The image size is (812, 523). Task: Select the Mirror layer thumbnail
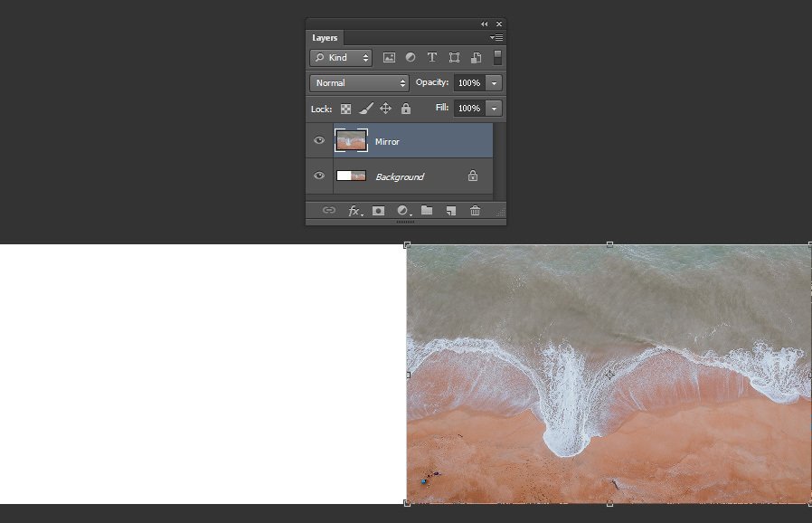pyautogui.click(x=351, y=140)
